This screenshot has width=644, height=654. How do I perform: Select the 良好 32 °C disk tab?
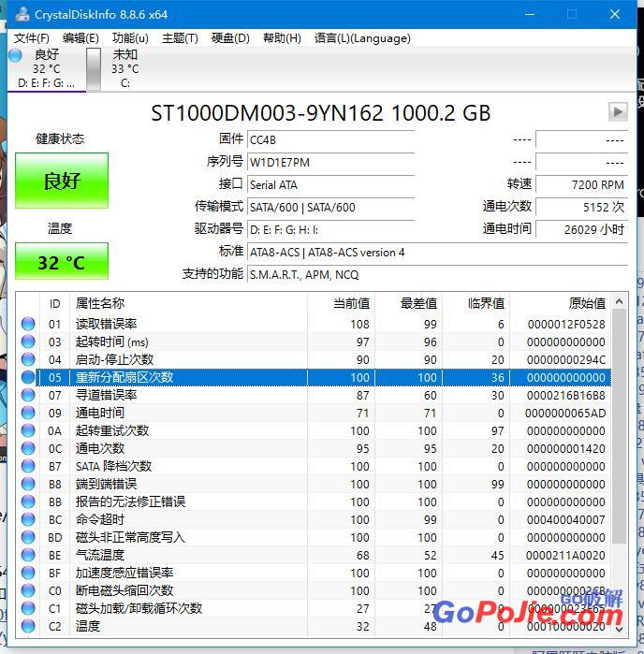coord(47,69)
